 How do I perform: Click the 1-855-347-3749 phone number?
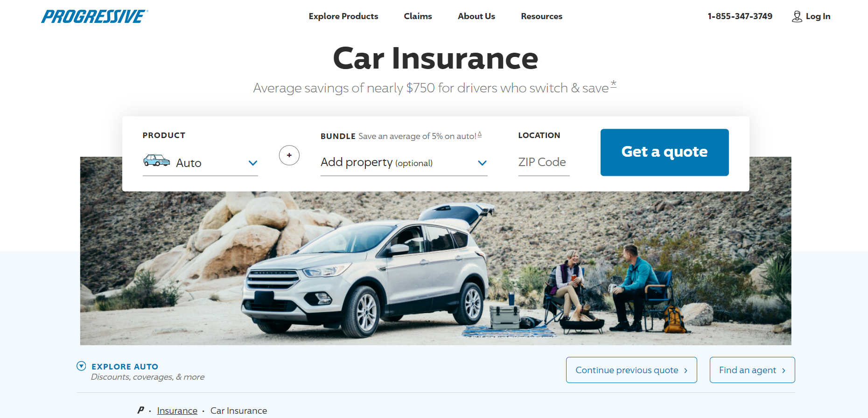click(740, 16)
